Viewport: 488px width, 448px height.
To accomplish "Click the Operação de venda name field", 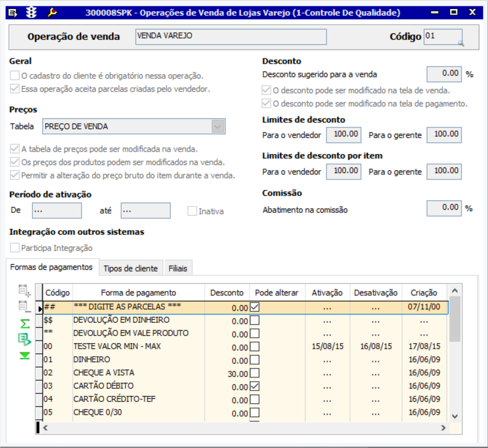I will (231, 37).
